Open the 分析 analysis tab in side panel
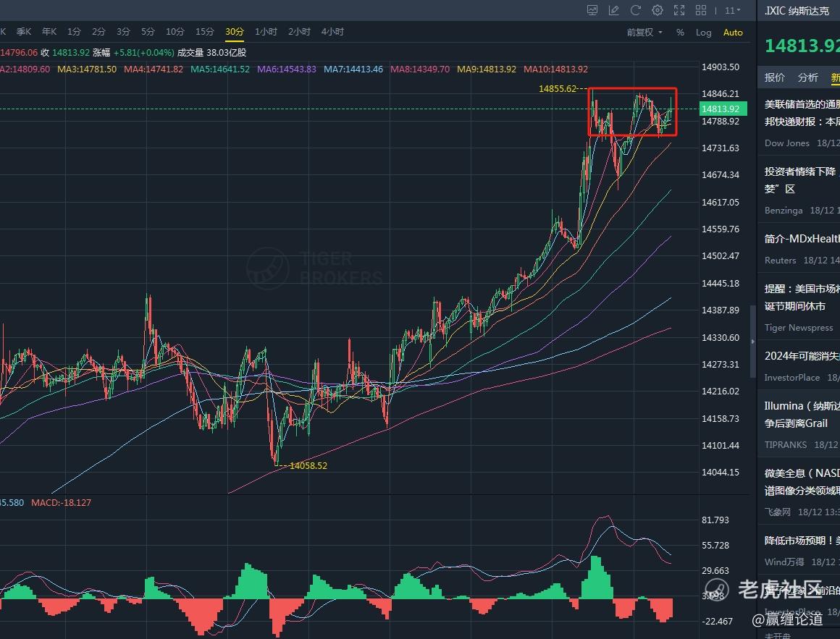The image size is (840, 639). point(808,77)
